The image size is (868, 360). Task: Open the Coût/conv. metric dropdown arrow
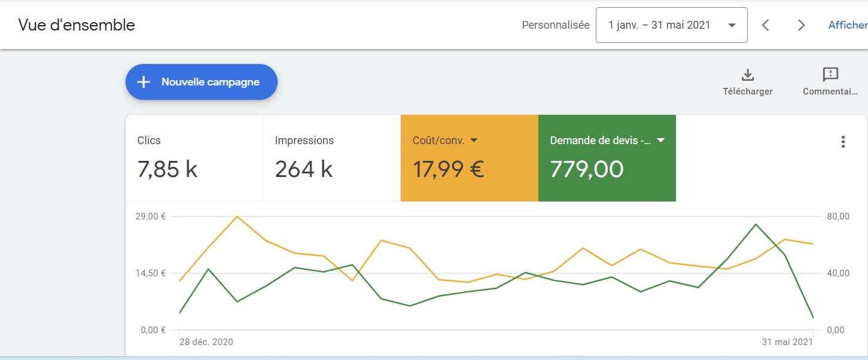pos(474,140)
